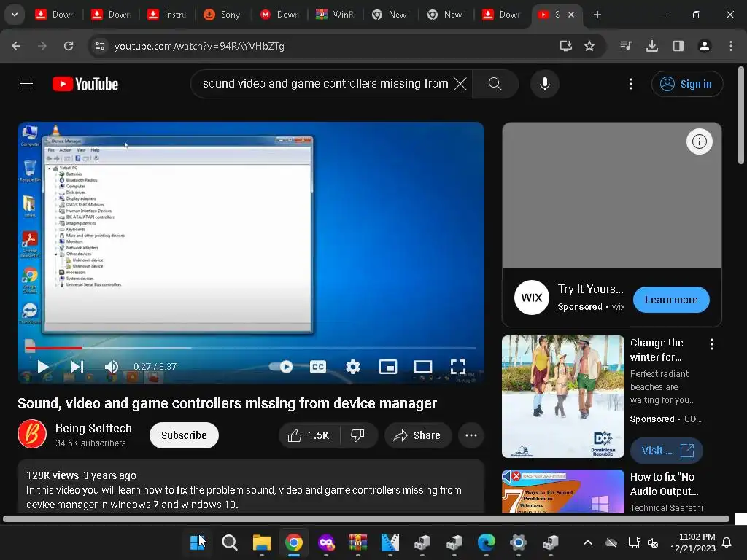Open Windows Start menu
Screen dimensions: 747x560
click(197, 542)
